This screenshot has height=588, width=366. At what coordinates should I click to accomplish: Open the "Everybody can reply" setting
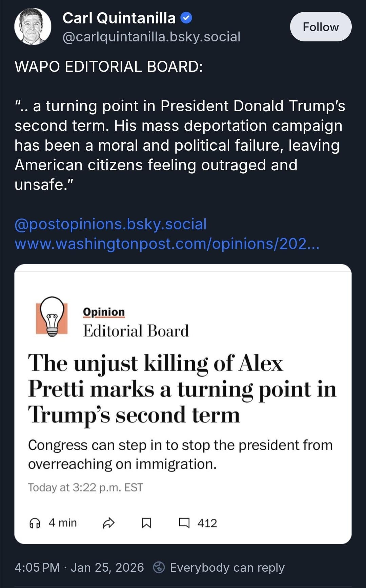tap(227, 567)
